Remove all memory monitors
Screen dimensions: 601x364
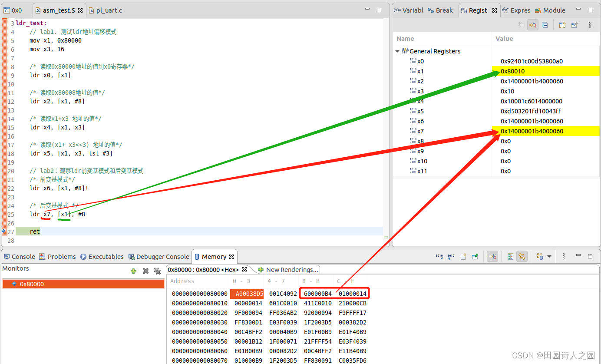tap(158, 271)
